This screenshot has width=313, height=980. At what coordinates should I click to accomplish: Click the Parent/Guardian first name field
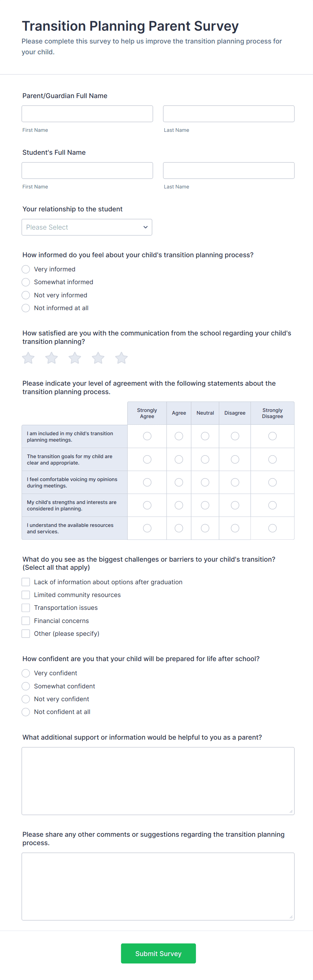[87, 113]
